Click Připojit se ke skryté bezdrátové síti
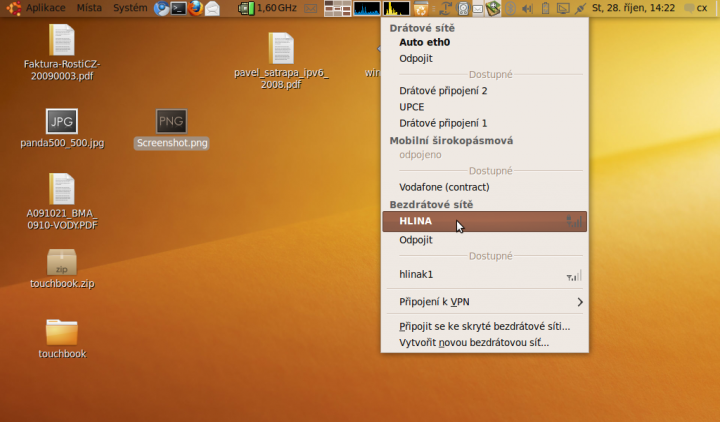The width and height of the screenshot is (720, 422). (484, 326)
